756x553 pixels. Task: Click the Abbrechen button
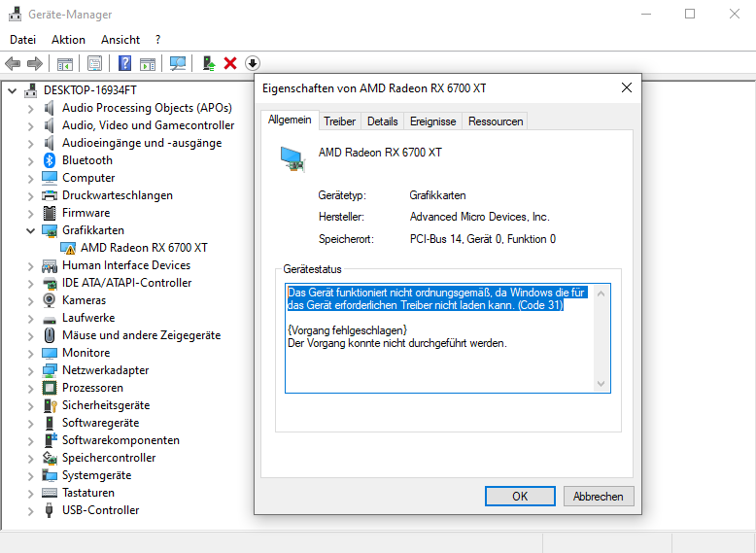pos(598,496)
